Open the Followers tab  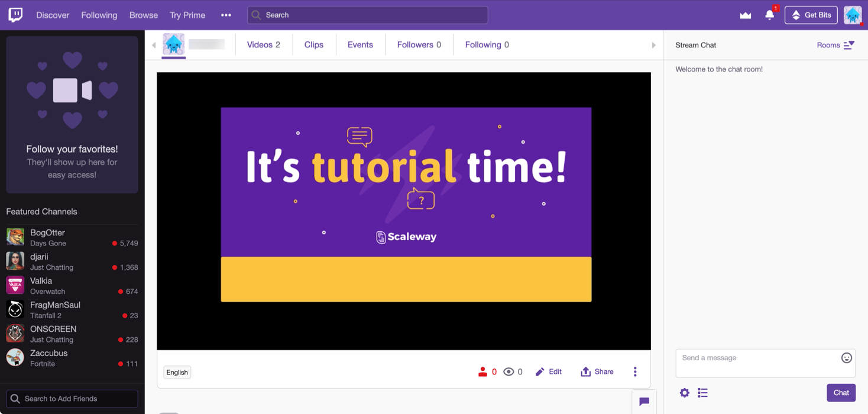click(x=419, y=45)
